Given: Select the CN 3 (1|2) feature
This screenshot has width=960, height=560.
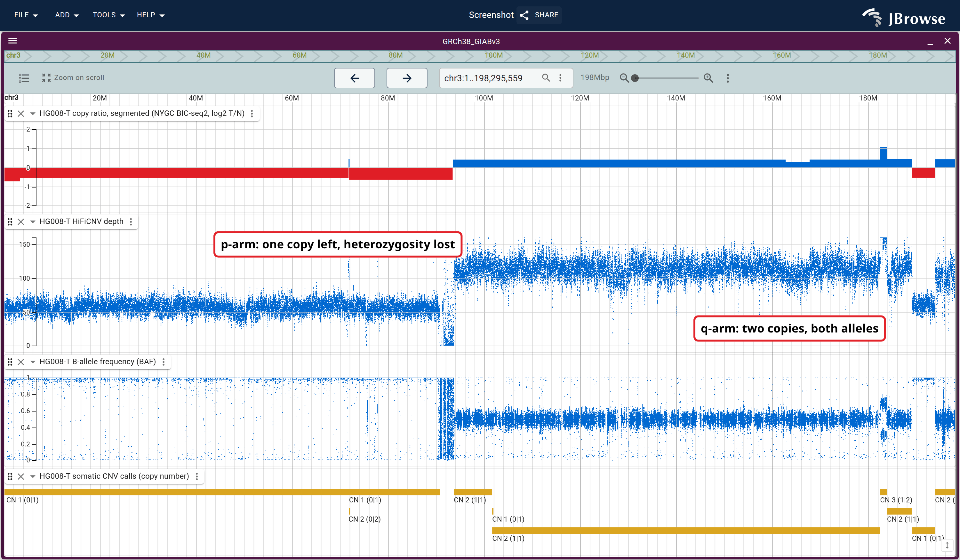Looking at the screenshot, I should point(884,492).
